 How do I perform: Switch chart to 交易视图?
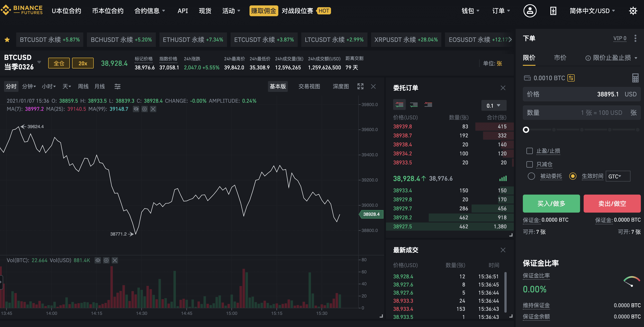click(x=309, y=86)
